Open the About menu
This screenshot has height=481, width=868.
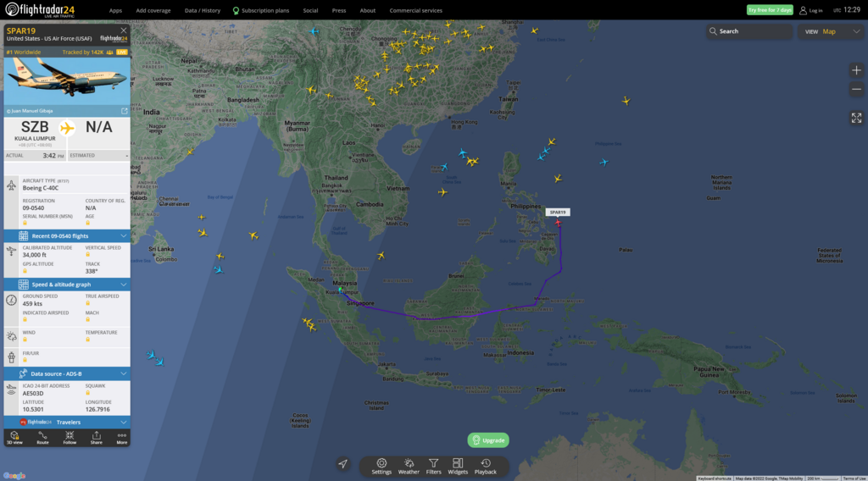pos(368,10)
